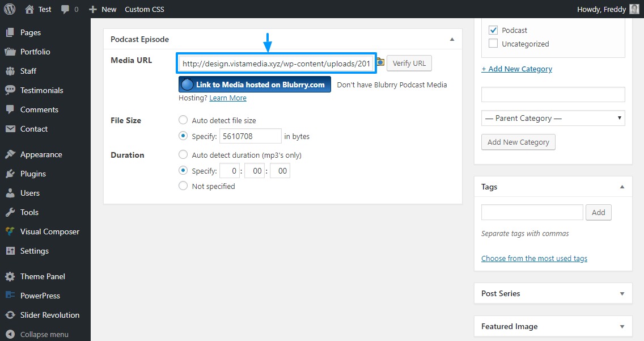
Task: Open the media folder browse icon
Action: (x=380, y=62)
